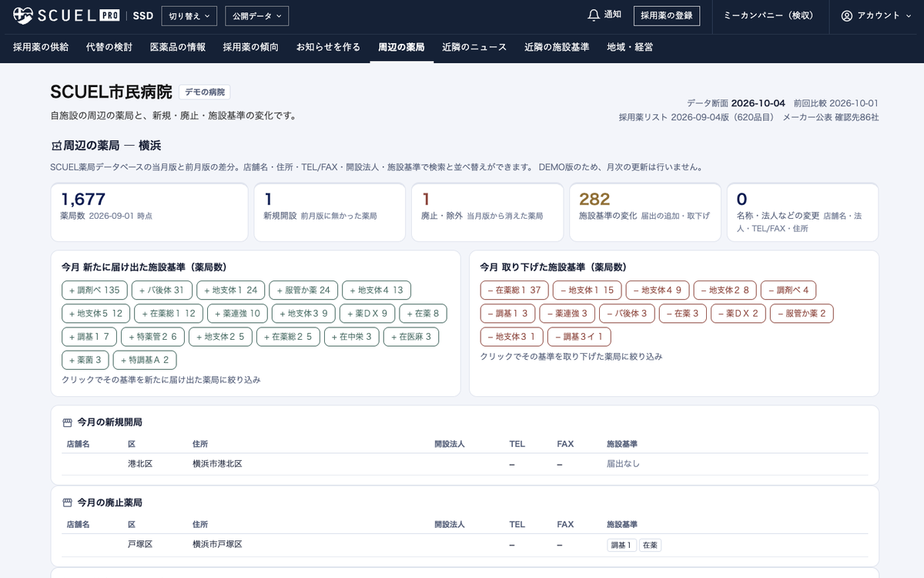The image size is (924, 578).
Task: Click the + 地支体４ 13 chip
Action: pyautogui.click(x=377, y=291)
